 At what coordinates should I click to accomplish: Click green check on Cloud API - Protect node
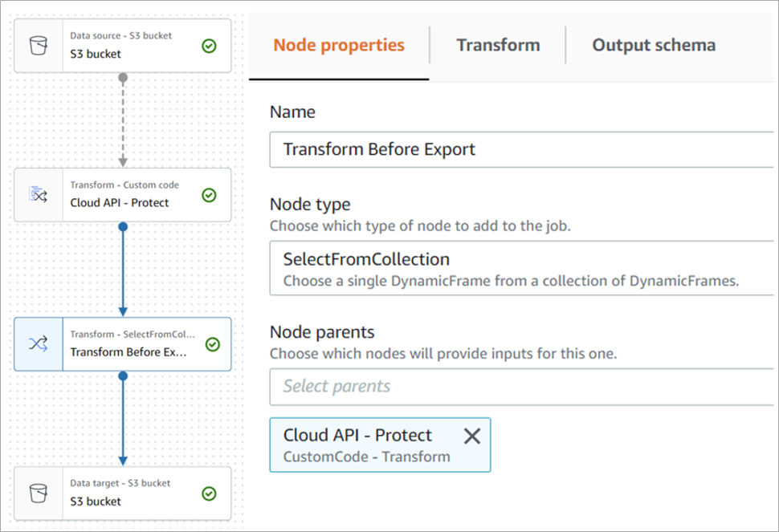(209, 195)
